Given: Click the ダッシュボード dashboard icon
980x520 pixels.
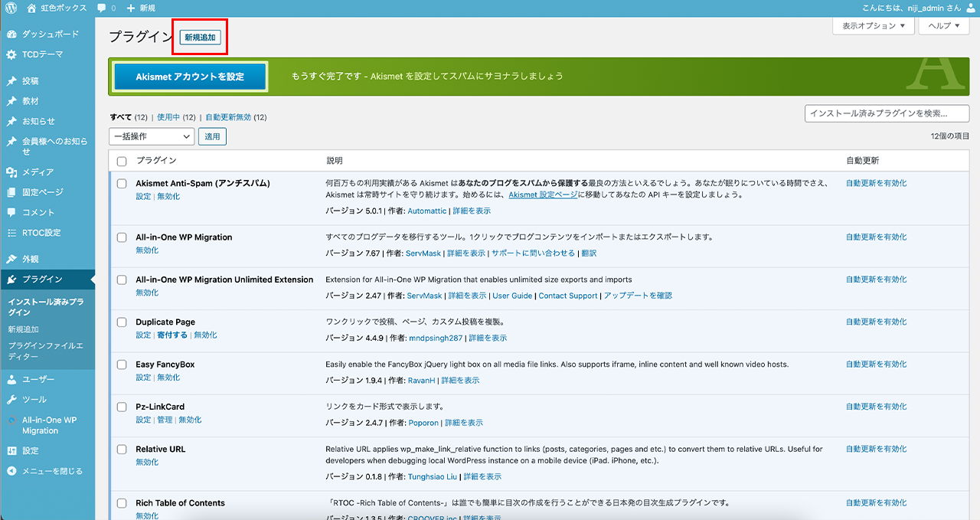Looking at the screenshot, I should pos(11,34).
